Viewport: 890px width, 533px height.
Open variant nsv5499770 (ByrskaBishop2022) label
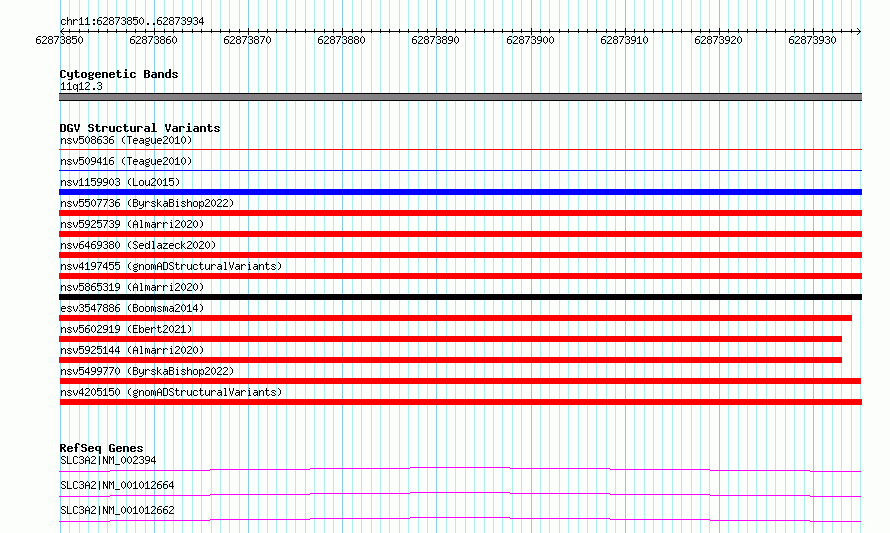pyautogui.click(x=147, y=371)
